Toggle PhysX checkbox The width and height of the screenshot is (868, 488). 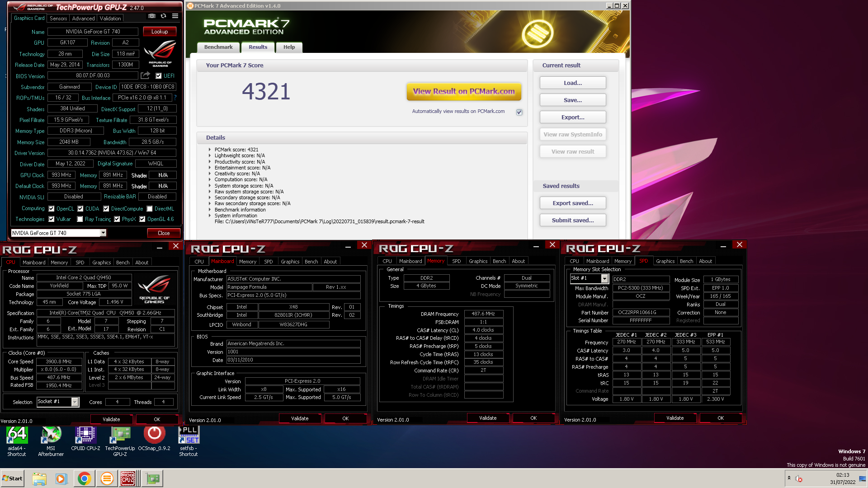pyautogui.click(x=117, y=219)
